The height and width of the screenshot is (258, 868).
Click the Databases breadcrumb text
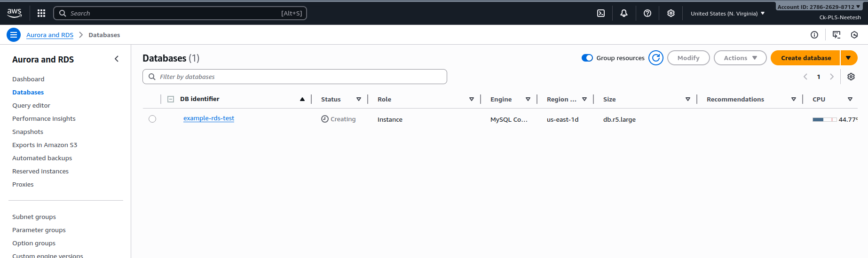point(104,35)
